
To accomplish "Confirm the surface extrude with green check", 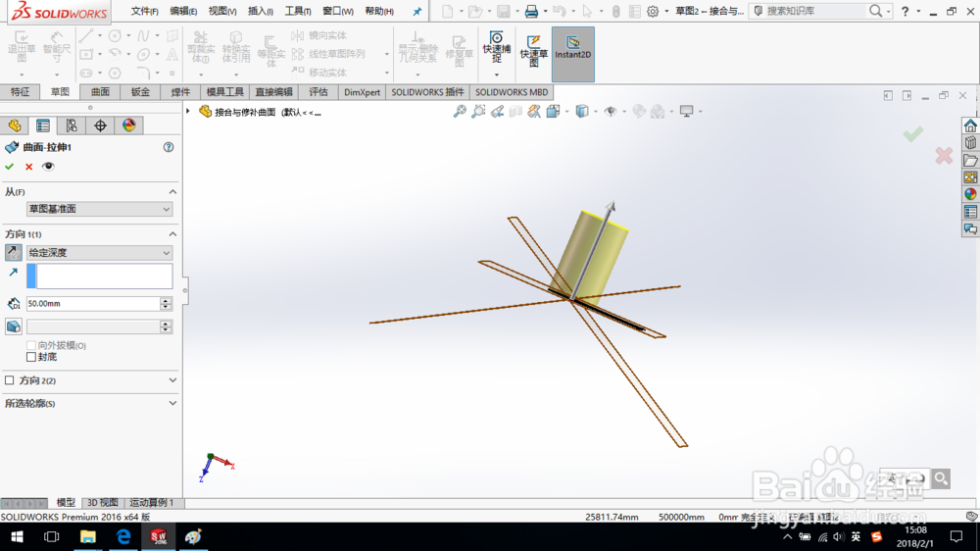I will click(10, 167).
